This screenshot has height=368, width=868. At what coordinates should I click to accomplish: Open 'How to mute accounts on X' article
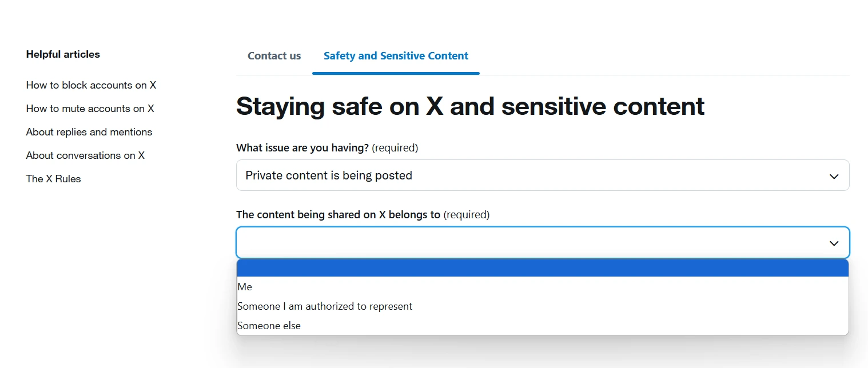click(90, 109)
